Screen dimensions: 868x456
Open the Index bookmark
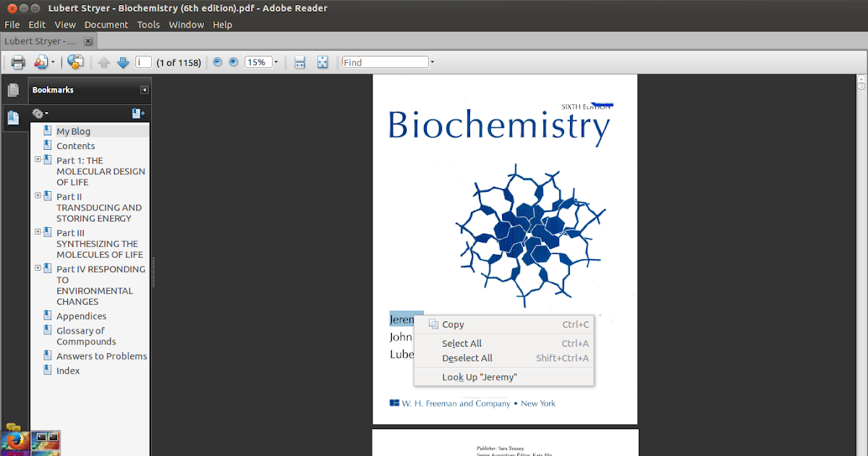(x=68, y=370)
